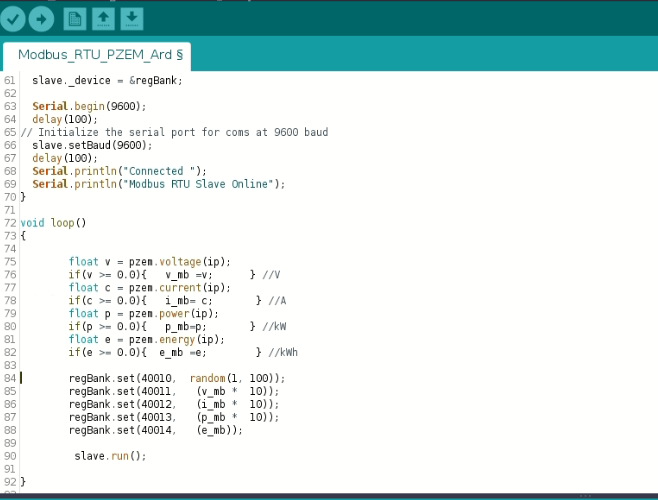Open a sketch with the up-arrow icon
The image size is (658, 500).
click(x=103, y=19)
